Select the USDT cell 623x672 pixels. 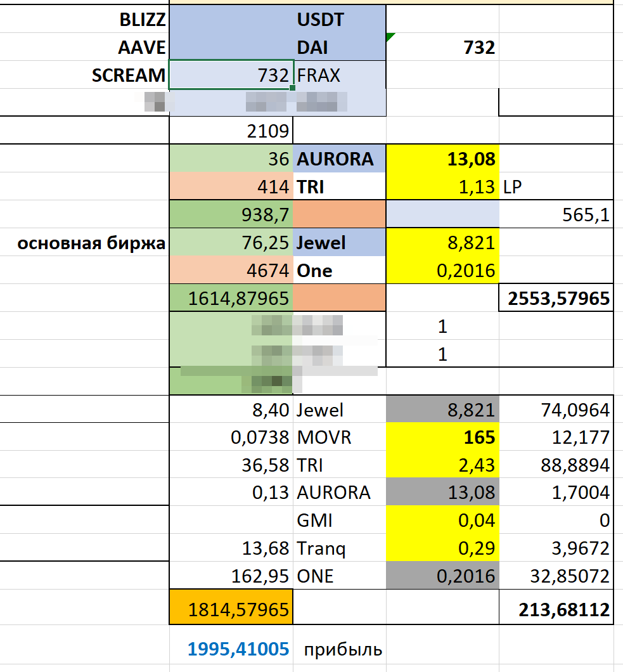tap(339, 19)
